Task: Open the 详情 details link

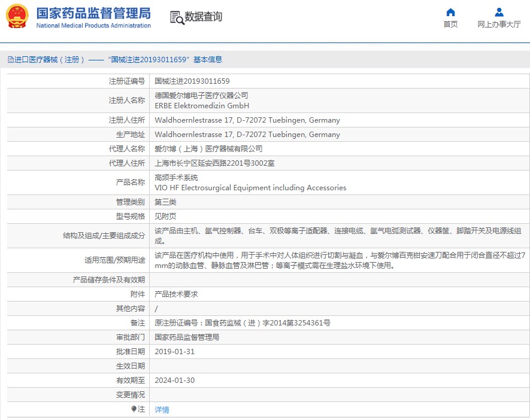Action: point(162,410)
